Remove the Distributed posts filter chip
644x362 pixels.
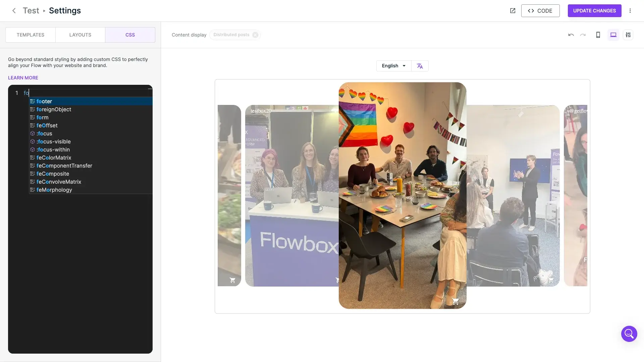(255, 35)
